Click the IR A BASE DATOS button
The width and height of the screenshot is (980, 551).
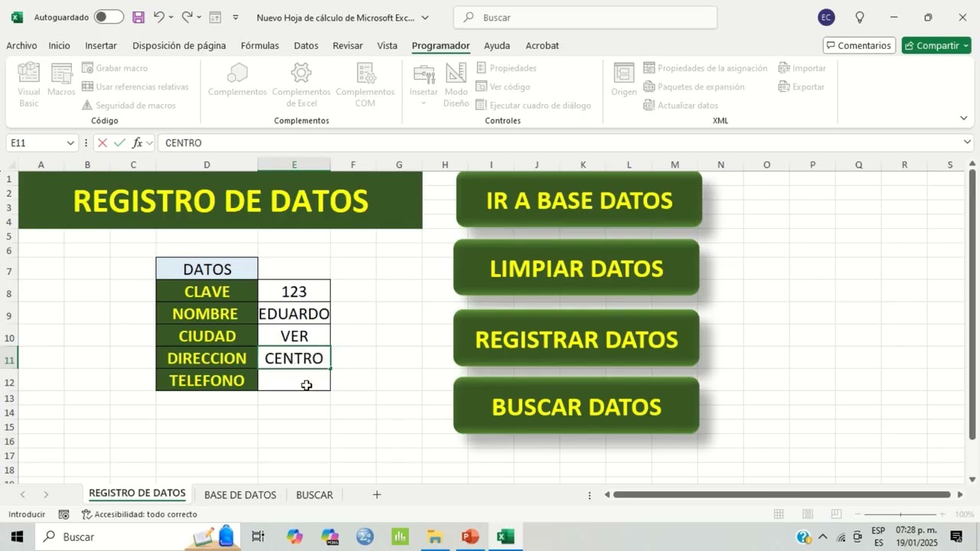tap(579, 200)
